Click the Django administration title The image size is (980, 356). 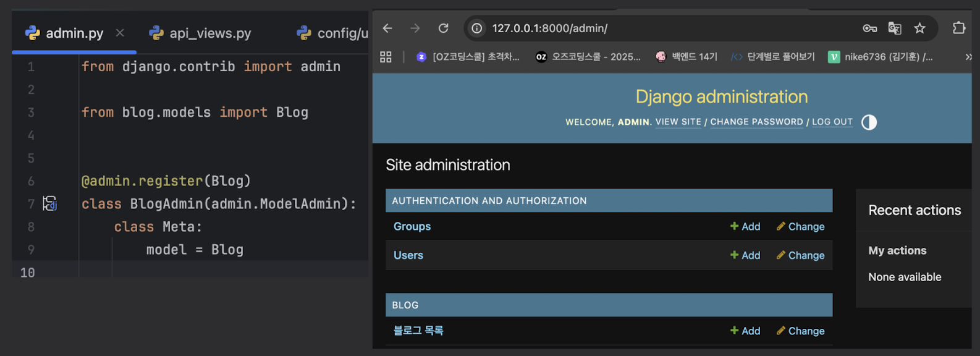[x=721, y=96]
